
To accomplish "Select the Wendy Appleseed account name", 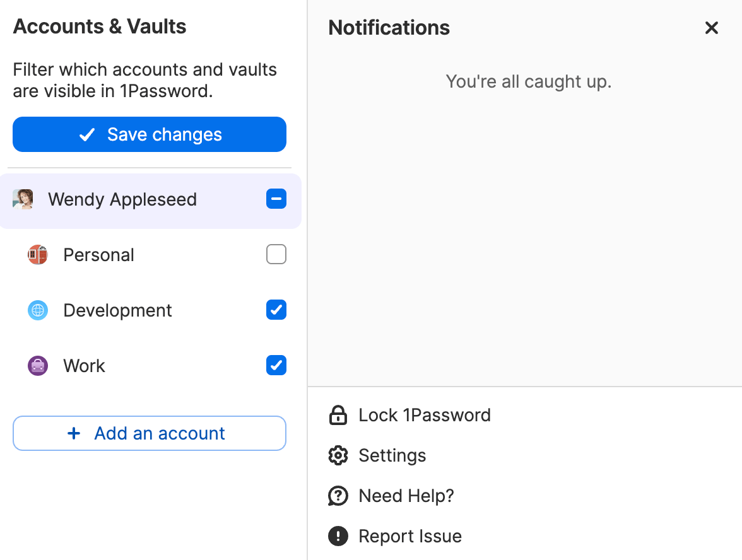I will (122, 199).
